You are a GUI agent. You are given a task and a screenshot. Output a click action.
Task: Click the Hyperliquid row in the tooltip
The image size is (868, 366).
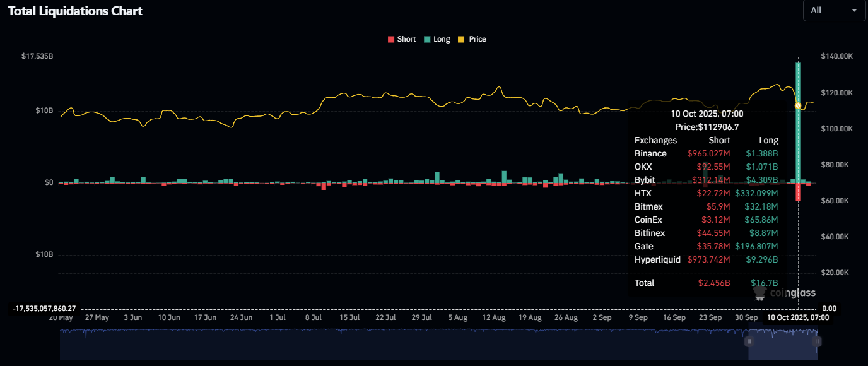[707, 259]
